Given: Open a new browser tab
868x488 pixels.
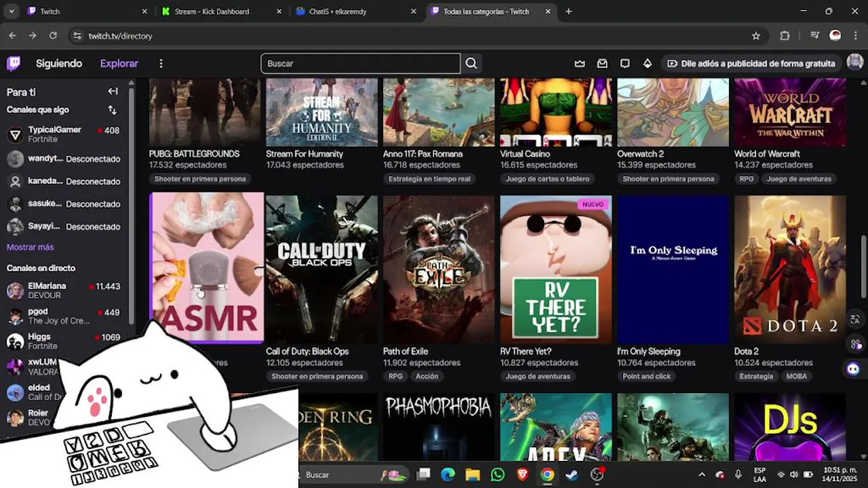Looking at the screenshot, I should coord(568,12).
